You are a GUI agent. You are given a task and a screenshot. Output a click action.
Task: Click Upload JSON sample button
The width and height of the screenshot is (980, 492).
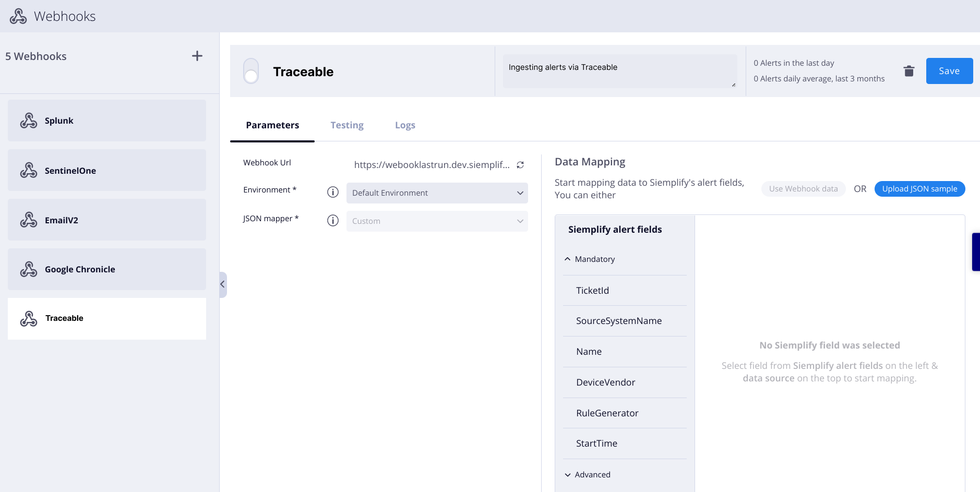(919, 189)
